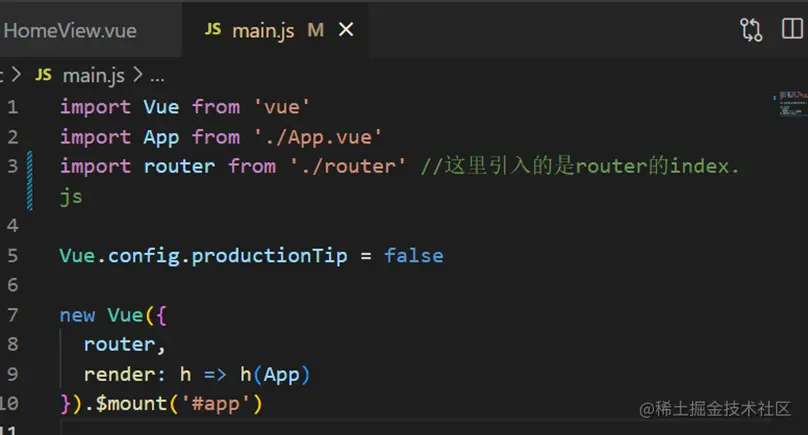Place cursor on 'vue' string in line 1

pyautogui.click(x=282, y=107)
